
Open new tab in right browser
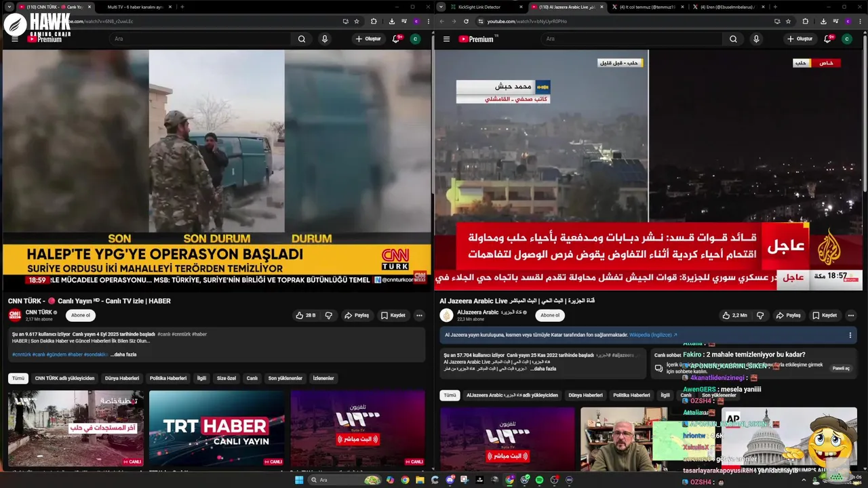(x=775, y=7)
